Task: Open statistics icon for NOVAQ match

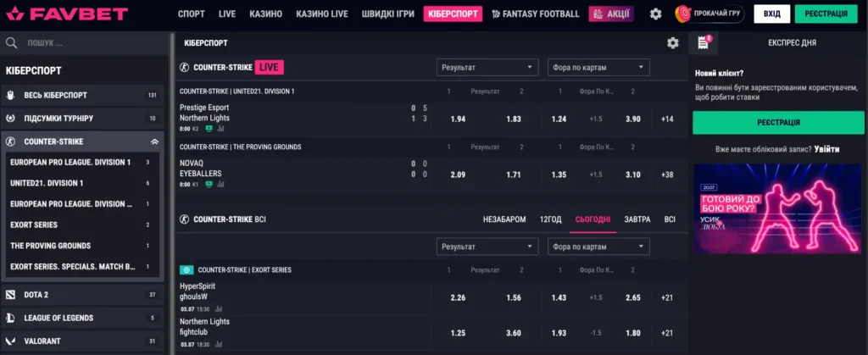Action: pyautogui.click(x=220, y=184)
